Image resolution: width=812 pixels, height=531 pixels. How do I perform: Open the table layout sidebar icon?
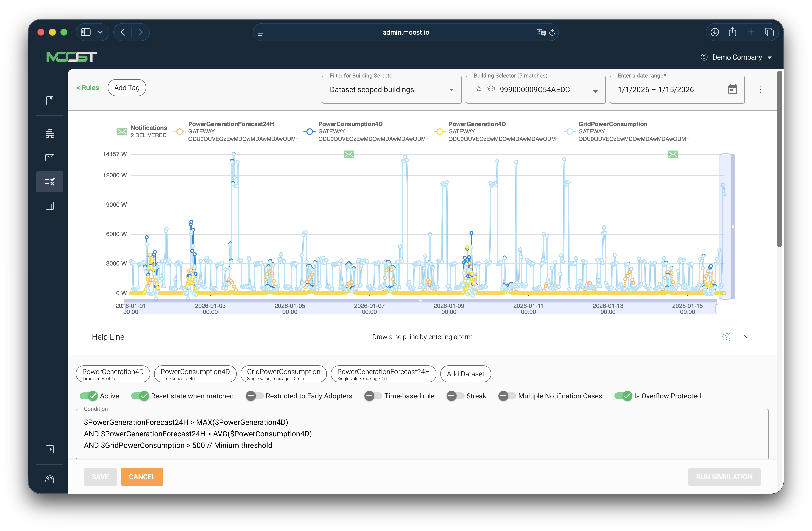click(50, 206)
